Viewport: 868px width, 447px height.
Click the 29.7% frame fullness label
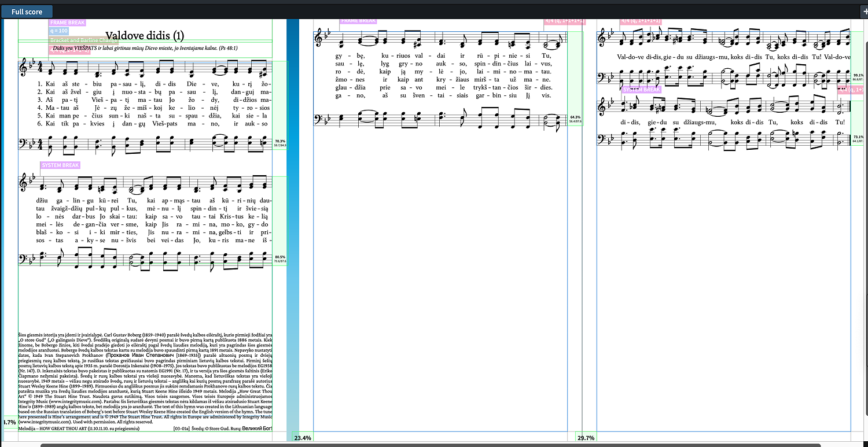click(586, 438)
